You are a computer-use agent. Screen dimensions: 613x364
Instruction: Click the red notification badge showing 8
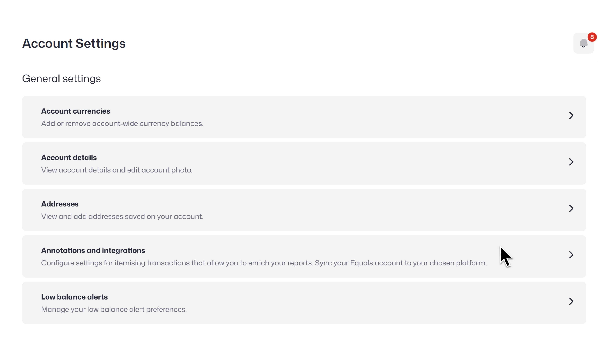[x=592, y=37]
